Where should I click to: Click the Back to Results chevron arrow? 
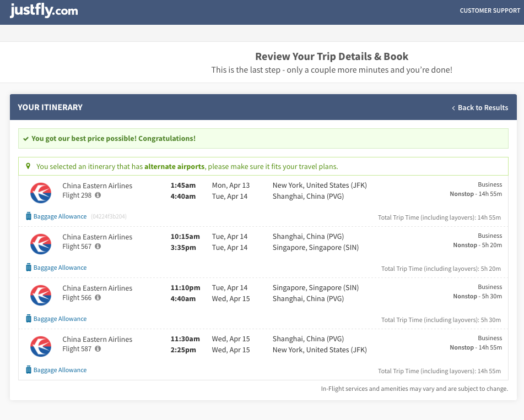tap(453, 108)
